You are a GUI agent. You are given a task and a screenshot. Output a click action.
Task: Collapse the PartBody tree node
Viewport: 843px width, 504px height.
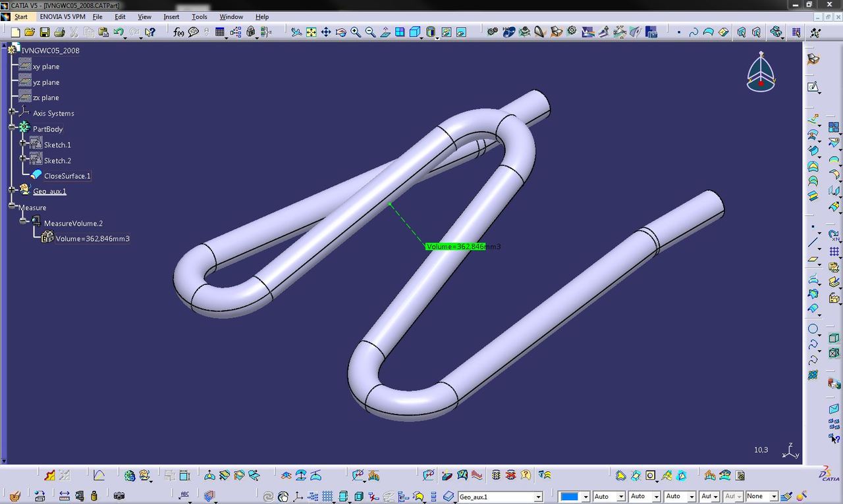coord(12,128)
